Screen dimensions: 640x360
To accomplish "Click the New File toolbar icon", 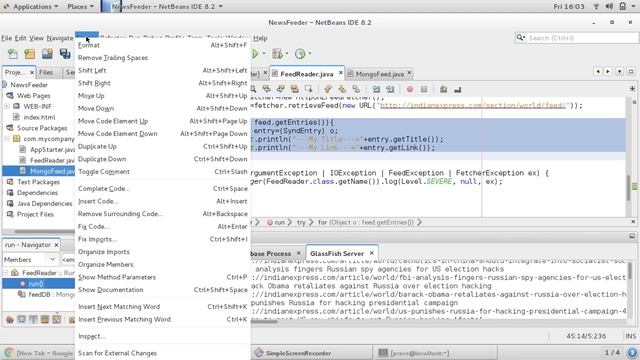I will click(x=13, y=54).
